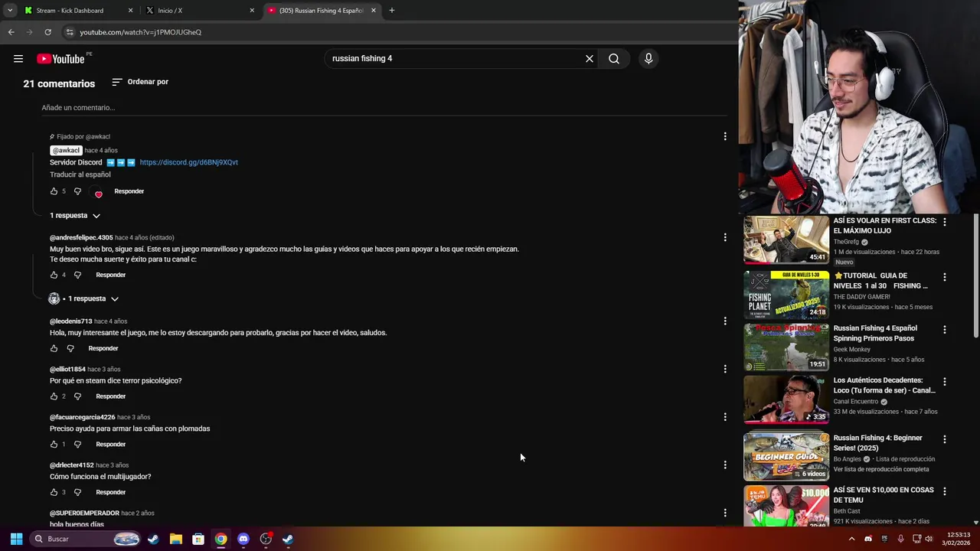
Task: Open options menu for @leodenis713 comment
Action: 725,321
